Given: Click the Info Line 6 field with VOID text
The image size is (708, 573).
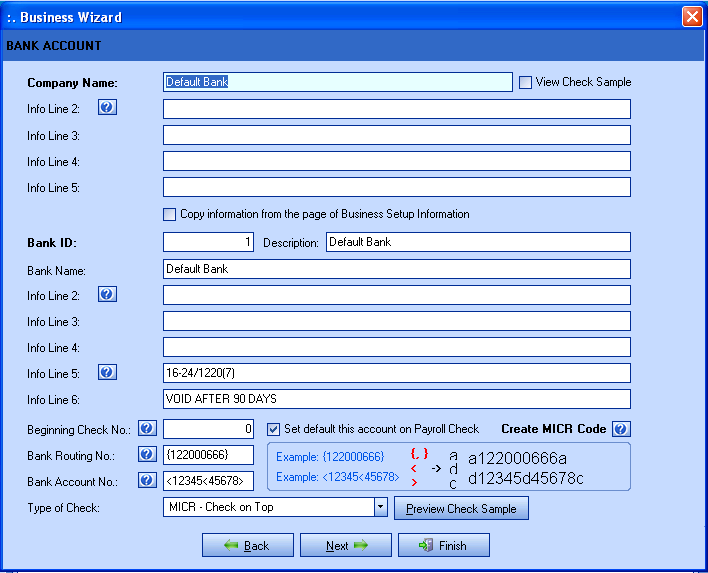Looking at the screenshot, I should (x=396, y=398).
